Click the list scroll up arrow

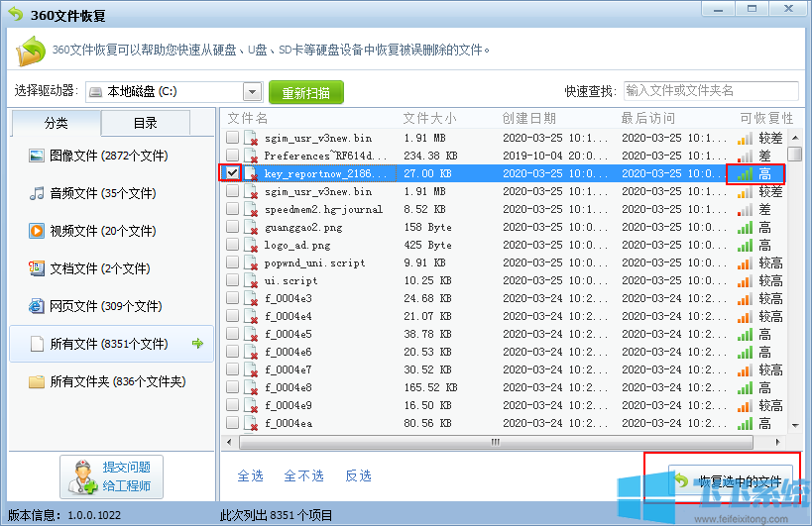click(795, 138)
